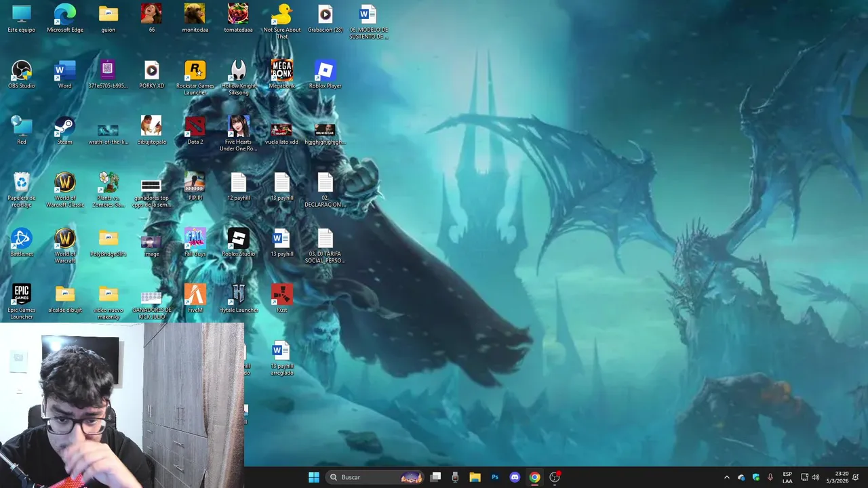The height and width of the screenshot is (488, 868).
Task: Launch the Megabonk game shortcut
Action: 281,75
